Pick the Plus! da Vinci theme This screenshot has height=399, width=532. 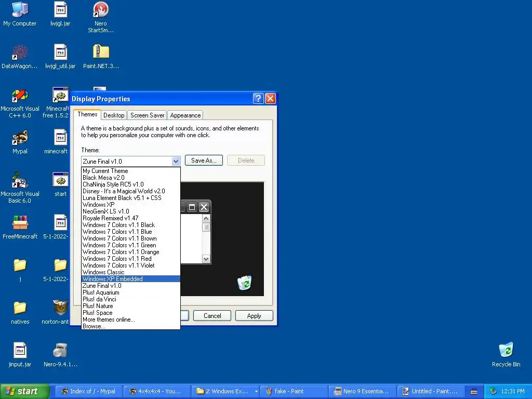tap(131, 299)
